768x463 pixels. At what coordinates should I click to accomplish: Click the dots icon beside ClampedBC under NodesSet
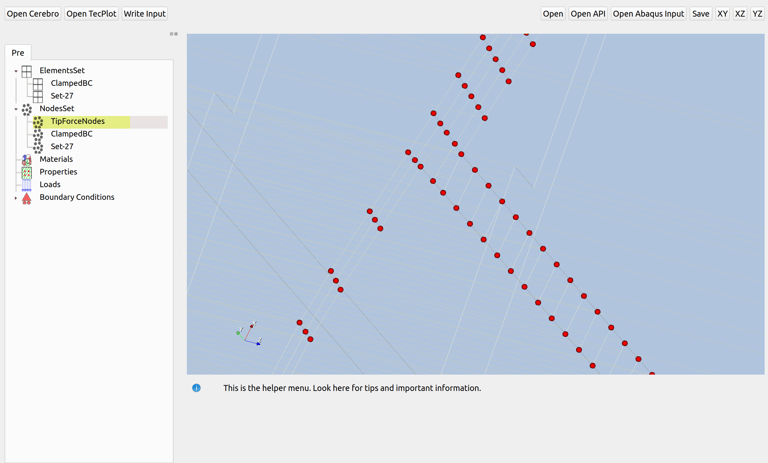[38, 135]
